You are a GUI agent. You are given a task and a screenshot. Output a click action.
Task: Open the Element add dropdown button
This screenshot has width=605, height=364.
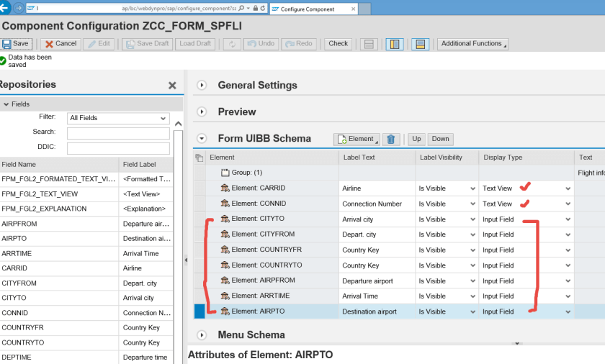357,139
